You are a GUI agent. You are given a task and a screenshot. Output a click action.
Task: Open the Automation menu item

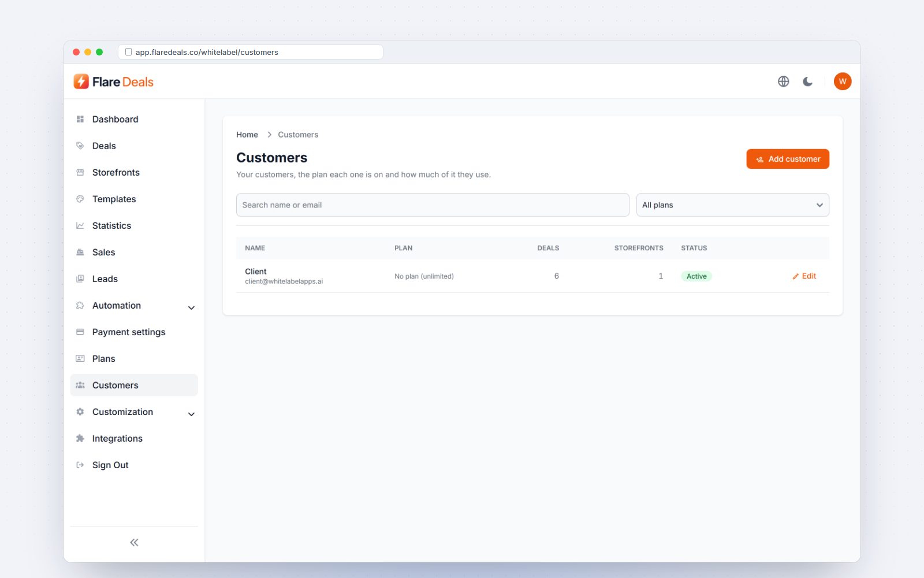pyautogui.click(x=134, y=305)
